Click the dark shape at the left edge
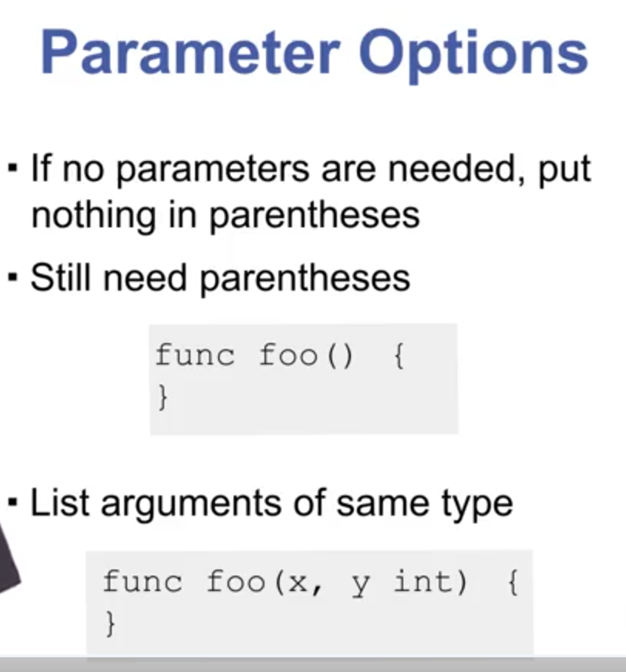Viewport: 626px width, 672px height. click(x=8, y=559)
